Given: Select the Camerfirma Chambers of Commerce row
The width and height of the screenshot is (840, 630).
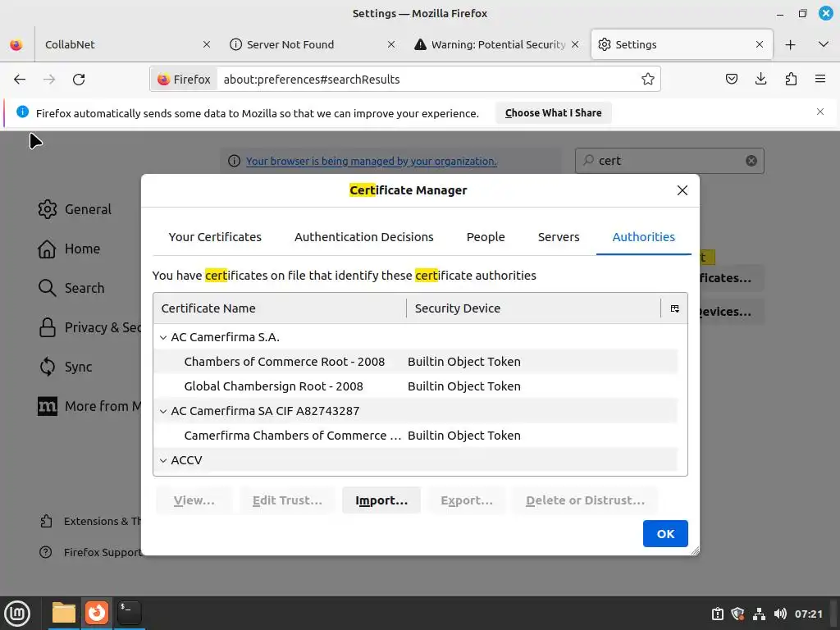Looking at the screenshot, I should point(416,436).
